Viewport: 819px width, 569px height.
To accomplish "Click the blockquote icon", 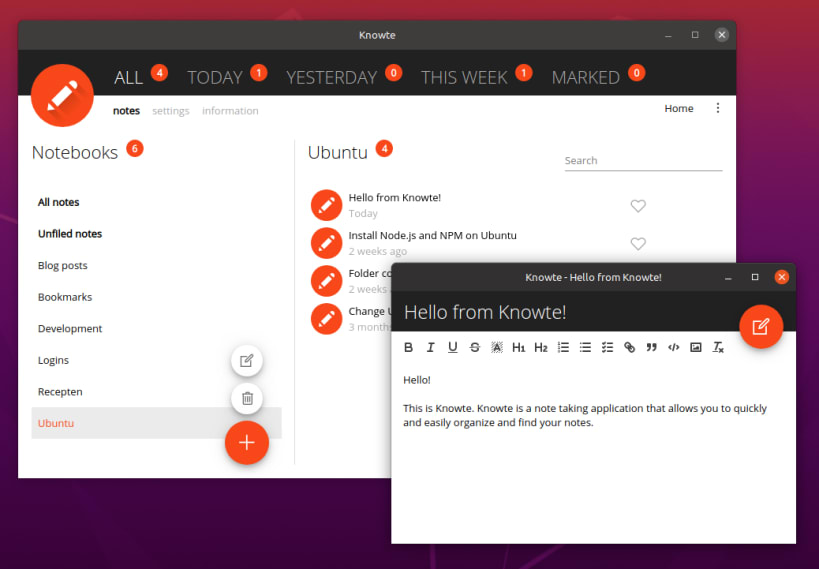I will (x=651, y=347).
